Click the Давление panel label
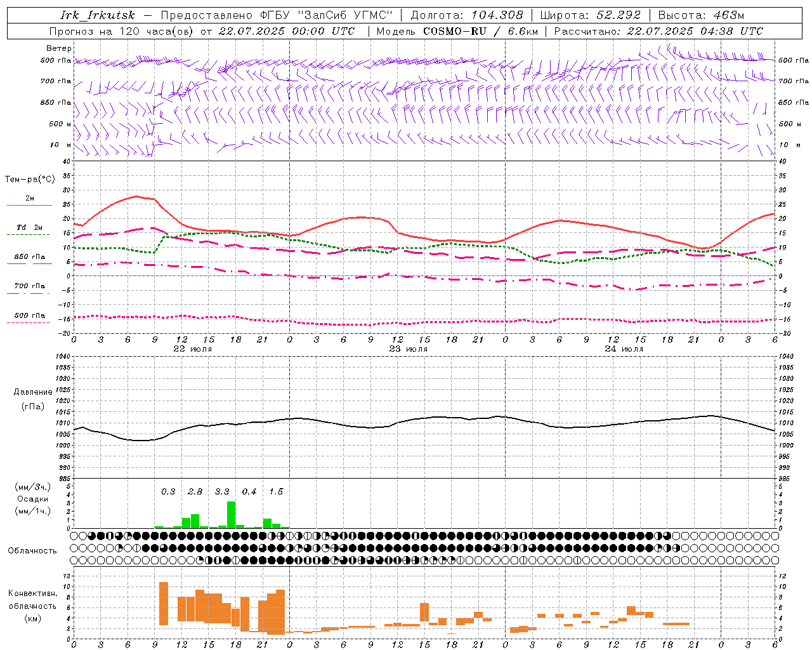This screenshot has width=812, height=650. coord(33,392)
